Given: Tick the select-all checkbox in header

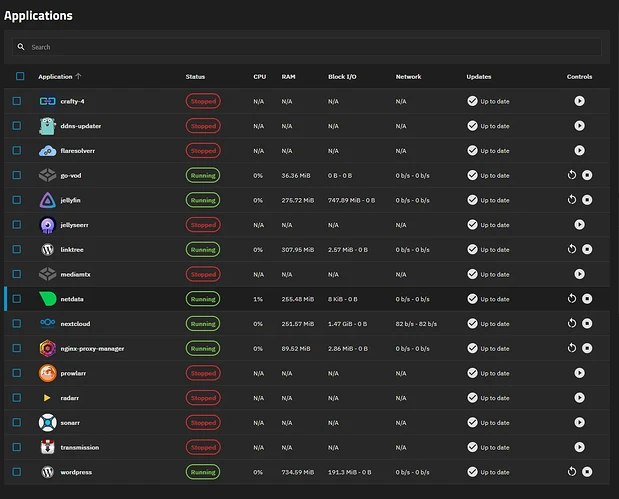Looking at the screenshot, I should (19, 76).
